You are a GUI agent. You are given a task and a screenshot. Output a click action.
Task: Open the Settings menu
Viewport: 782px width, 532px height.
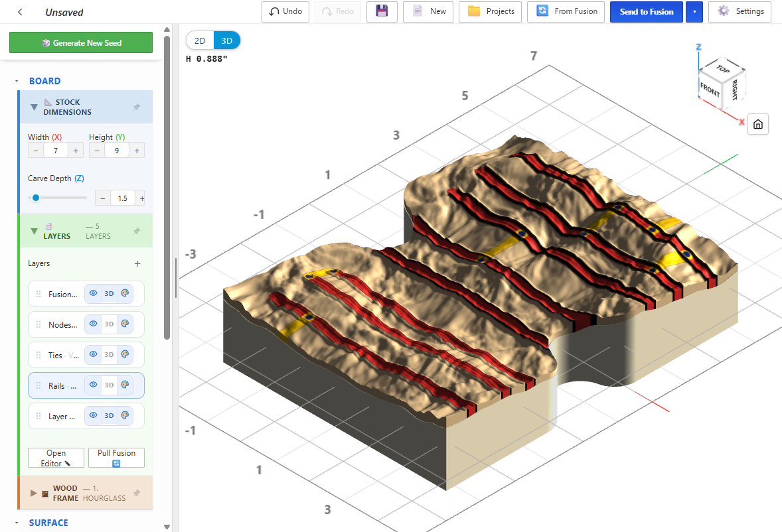pos(740,11)
